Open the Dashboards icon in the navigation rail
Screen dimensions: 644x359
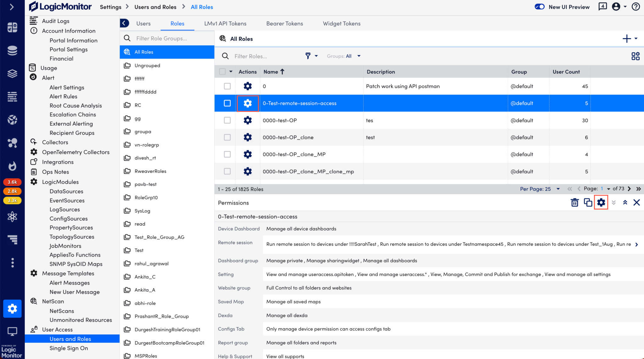click(x=12, y=27)
